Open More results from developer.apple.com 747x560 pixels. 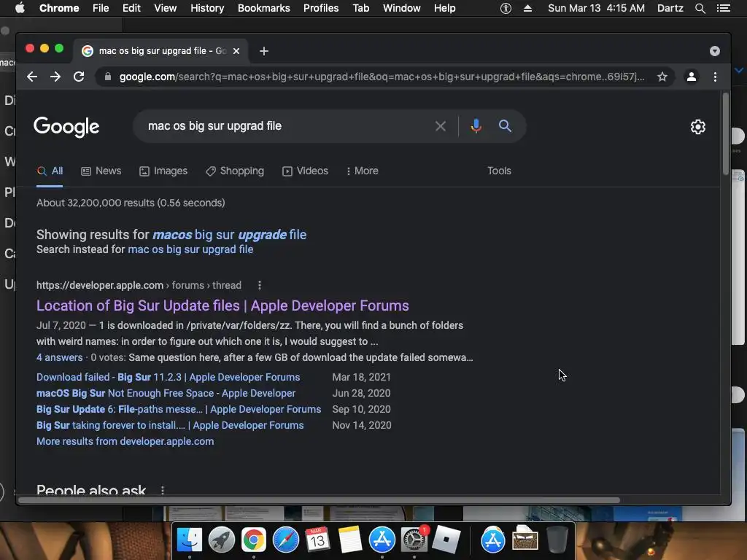tap(125, 441)
